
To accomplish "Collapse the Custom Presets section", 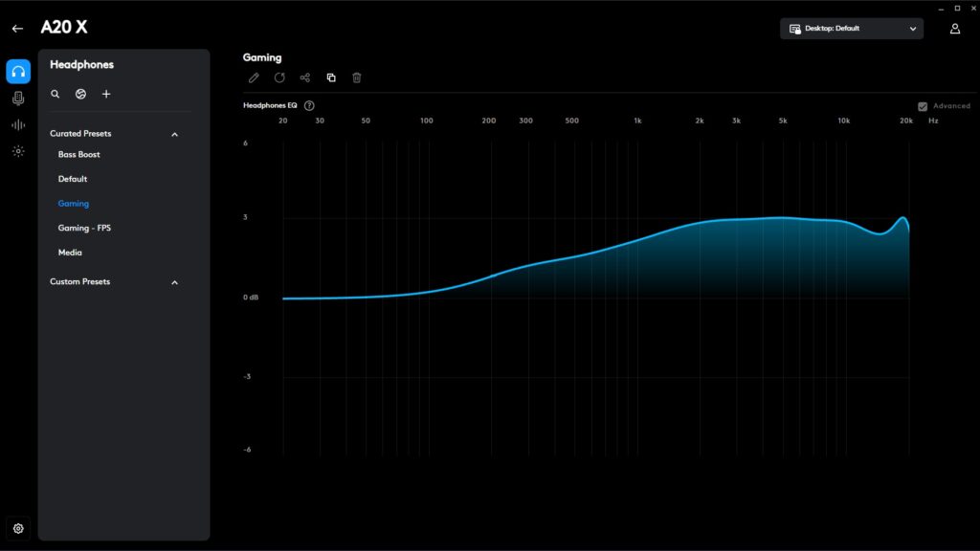I will [x=174, y=282].
